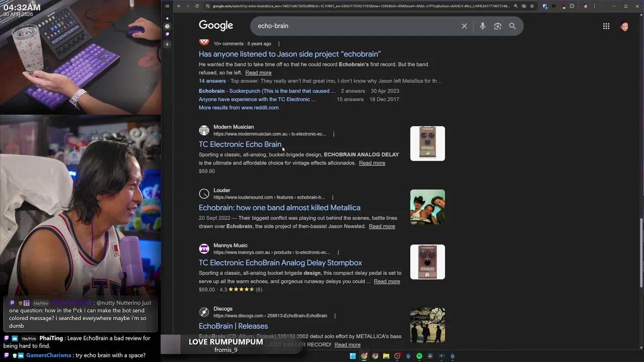Click the browser address bar URL

click(361, 6)
